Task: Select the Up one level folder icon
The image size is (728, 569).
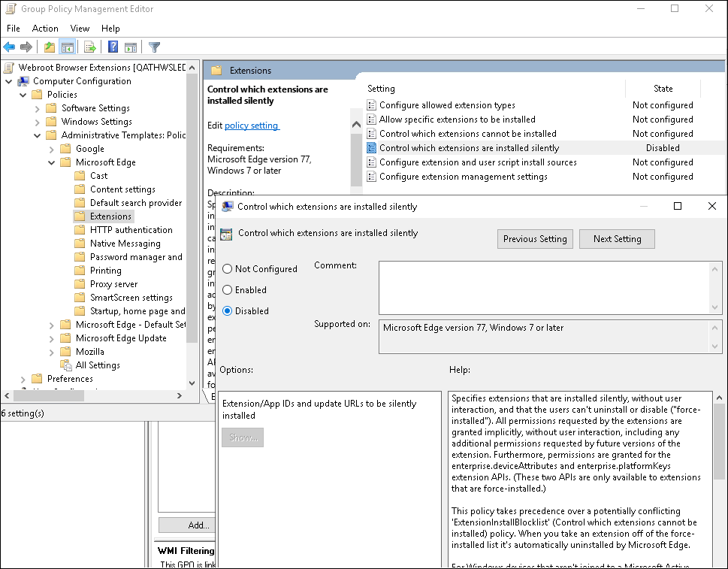Action: pos(49,47)
